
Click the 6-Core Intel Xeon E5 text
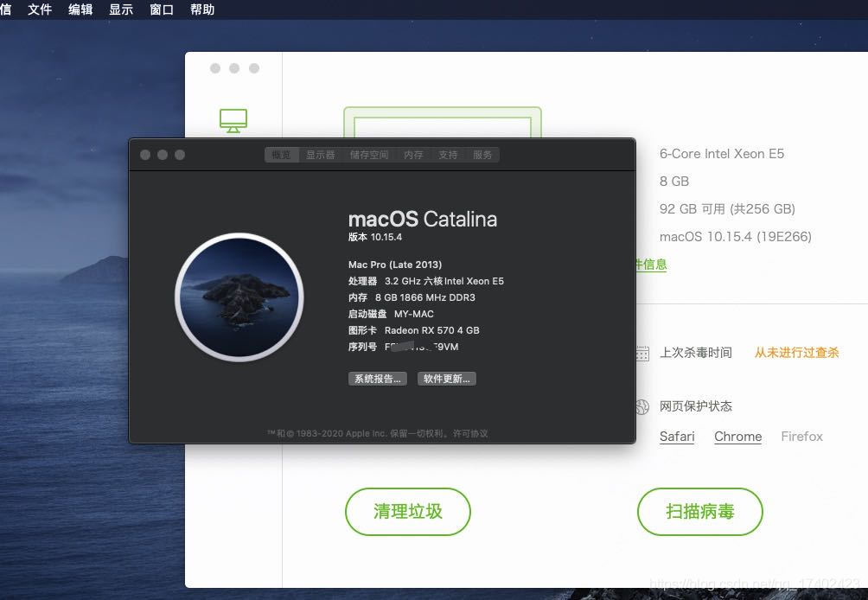(722, 154)
